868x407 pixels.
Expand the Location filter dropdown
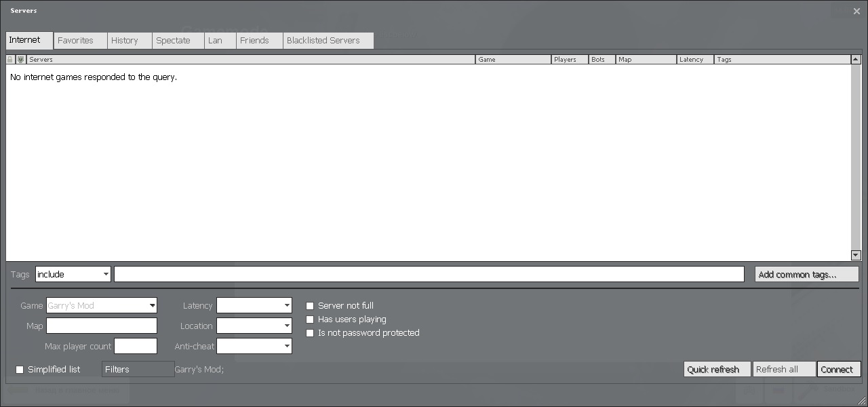254,326
